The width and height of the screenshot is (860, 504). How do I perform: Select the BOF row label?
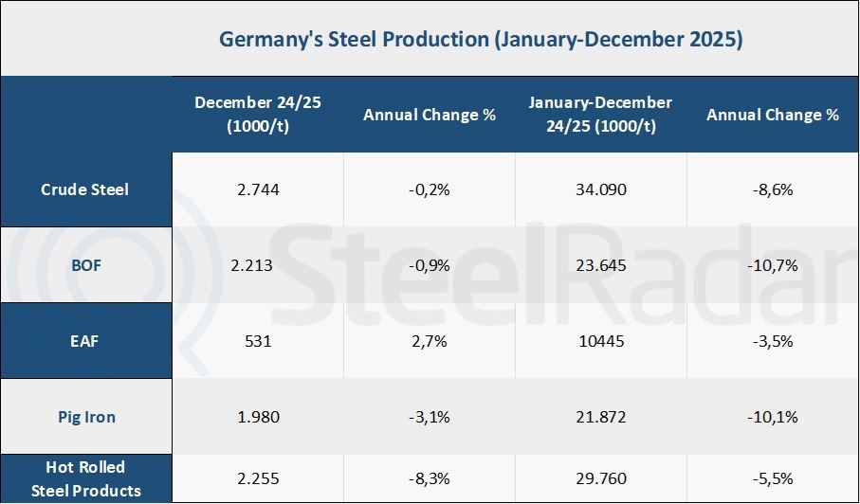click(x=85, y=265)
